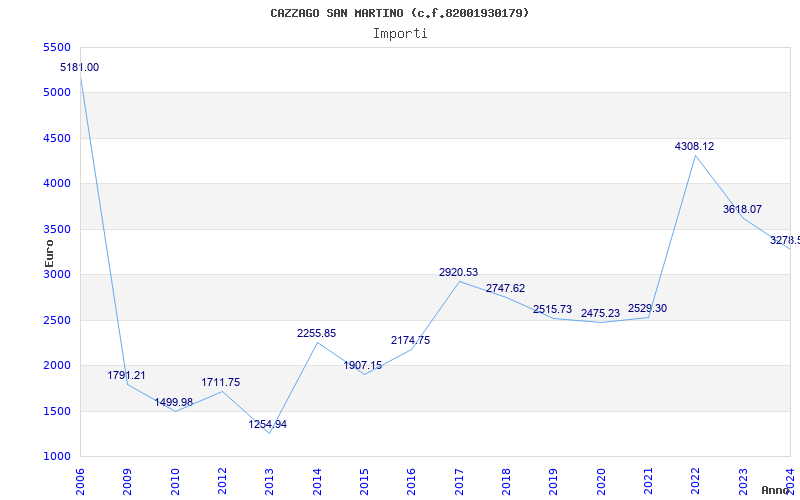This screenshot has width=800, height=500.
Task: Click y-axis tick 3000
Action: 57,275
